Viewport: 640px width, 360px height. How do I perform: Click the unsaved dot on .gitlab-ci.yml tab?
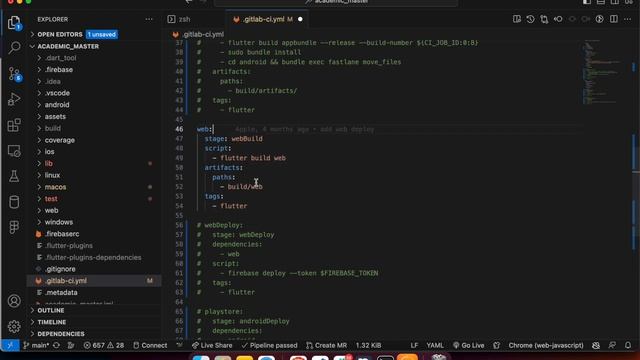click(x=300, y=19)
